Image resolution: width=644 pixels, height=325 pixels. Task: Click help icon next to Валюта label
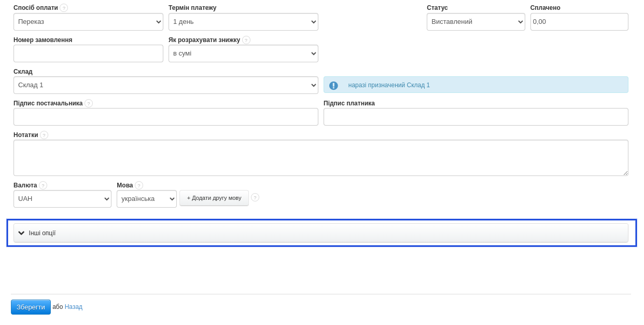click(43, 185)
